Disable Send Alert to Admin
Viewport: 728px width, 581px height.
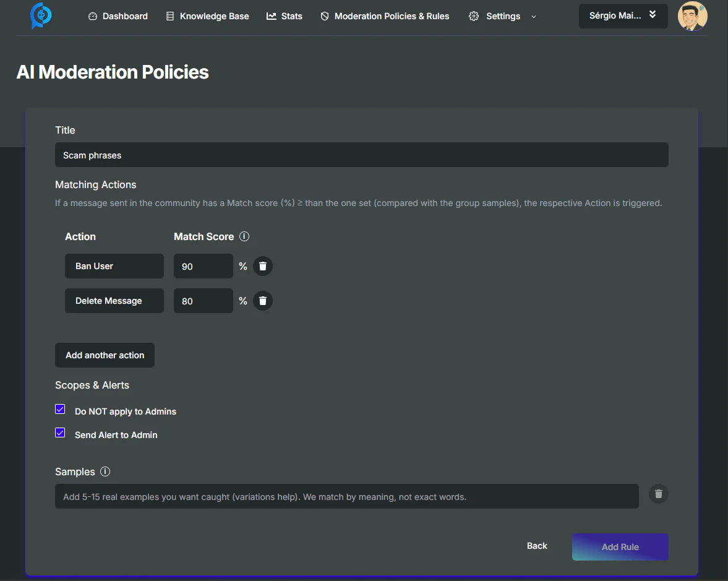tap(60, 433)
